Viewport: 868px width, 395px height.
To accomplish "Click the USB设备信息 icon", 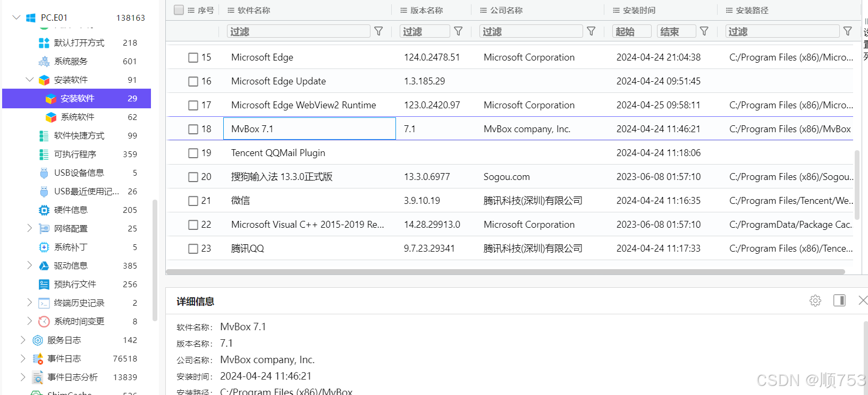I will pyautogui.click(x=44, y=173).
